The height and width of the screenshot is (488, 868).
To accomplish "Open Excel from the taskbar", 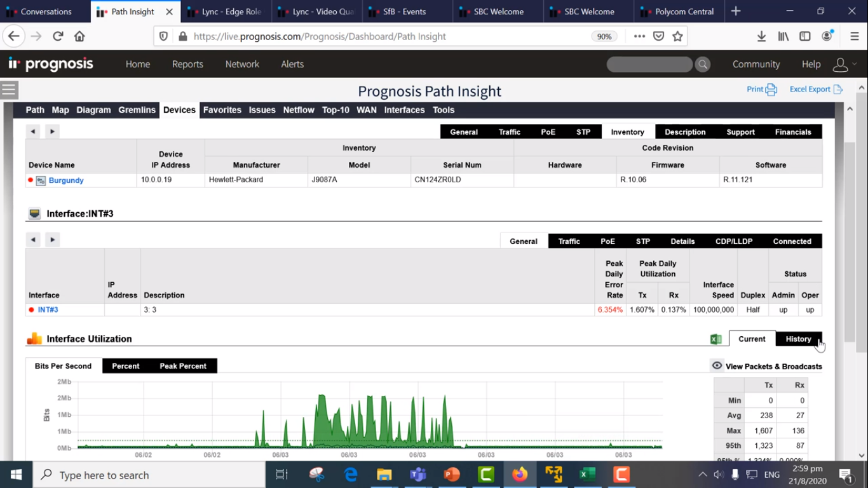I will [x=588, y=475].
